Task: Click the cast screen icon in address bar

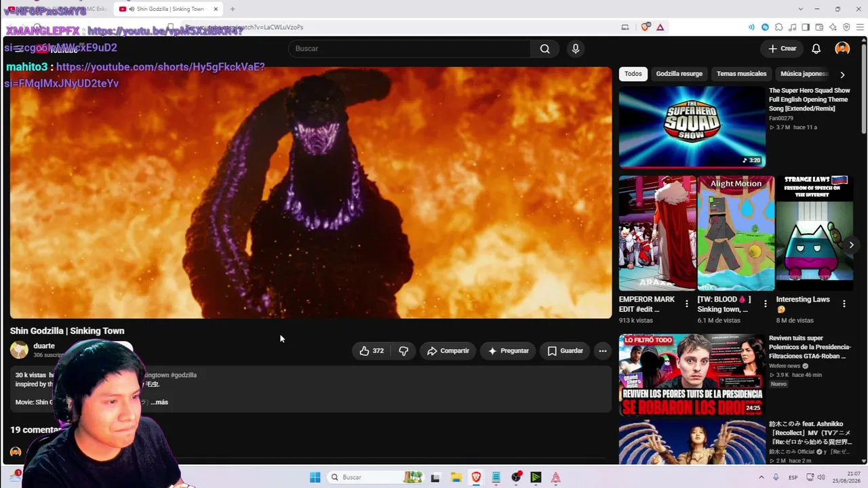Action: tap(625, 27)
